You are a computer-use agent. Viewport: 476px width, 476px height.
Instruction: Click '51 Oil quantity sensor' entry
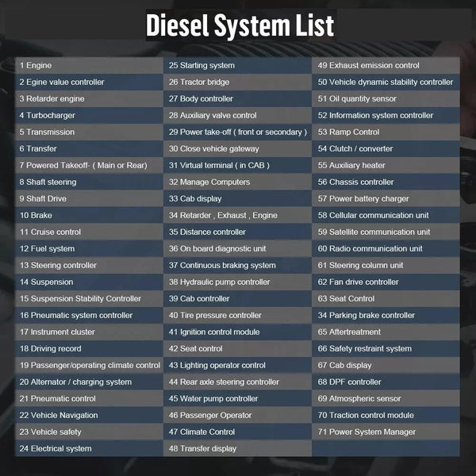(386, 98)
